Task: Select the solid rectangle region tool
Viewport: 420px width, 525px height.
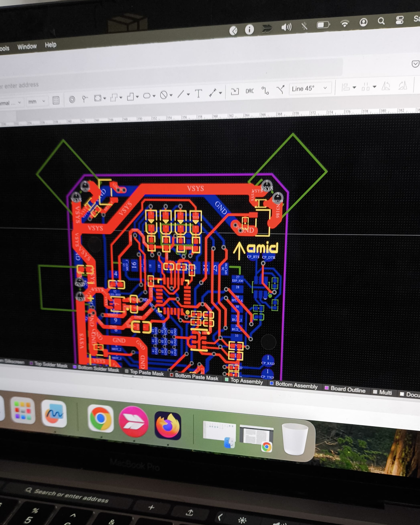Action: (98, 98)
